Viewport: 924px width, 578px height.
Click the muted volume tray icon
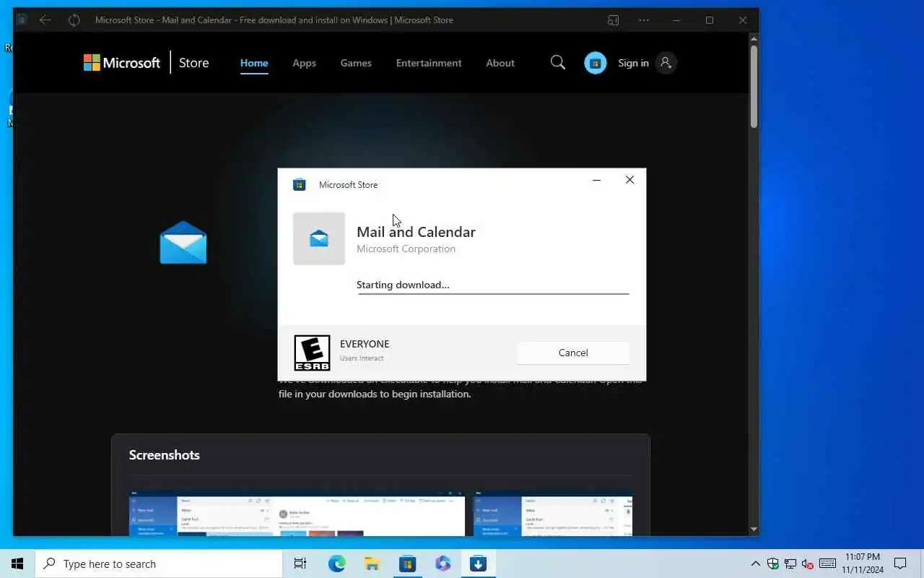[808, 564]
